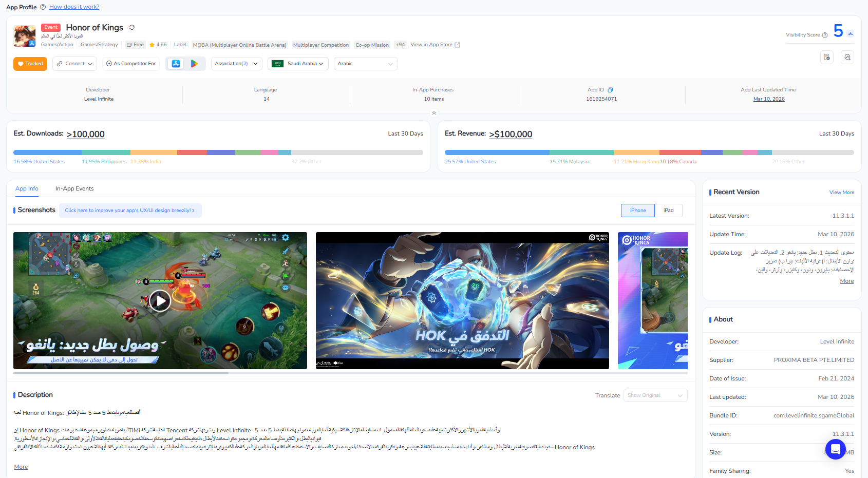
Task: Switch to the In-App Events tab
Action: [x=74, y=189]
